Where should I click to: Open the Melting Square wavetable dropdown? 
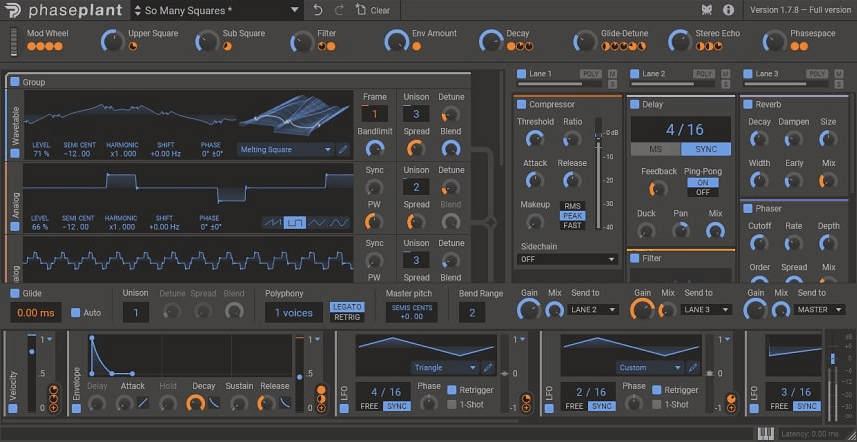click(x=285, y=149)
